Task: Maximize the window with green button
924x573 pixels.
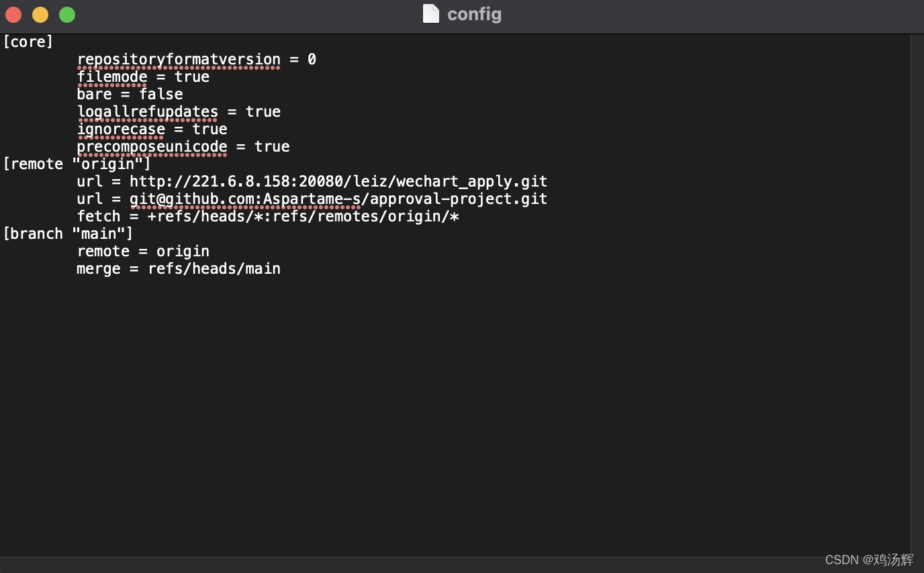Action: (67, 14)
